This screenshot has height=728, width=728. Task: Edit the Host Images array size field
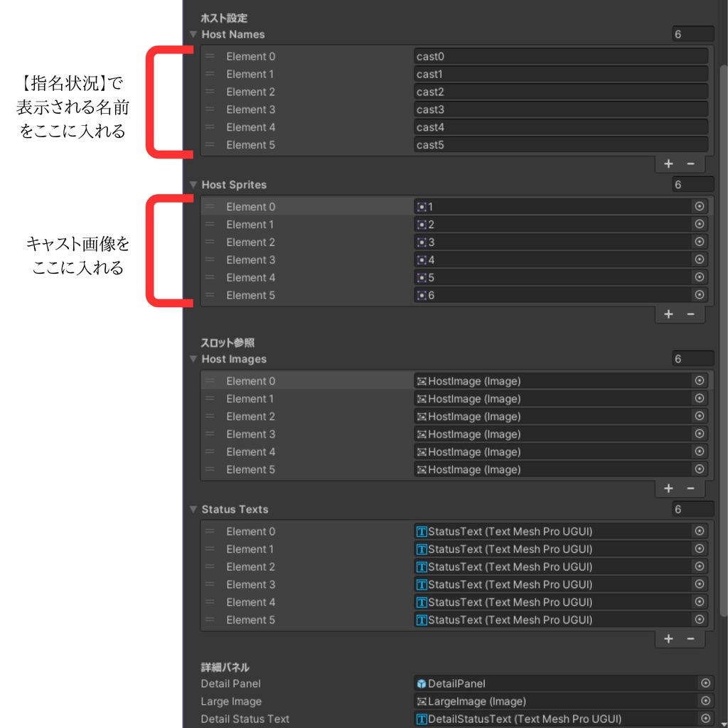point(692,359)
